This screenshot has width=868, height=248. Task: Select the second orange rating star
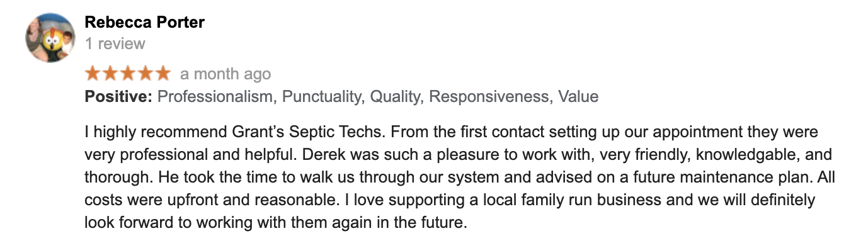point(110,74)
